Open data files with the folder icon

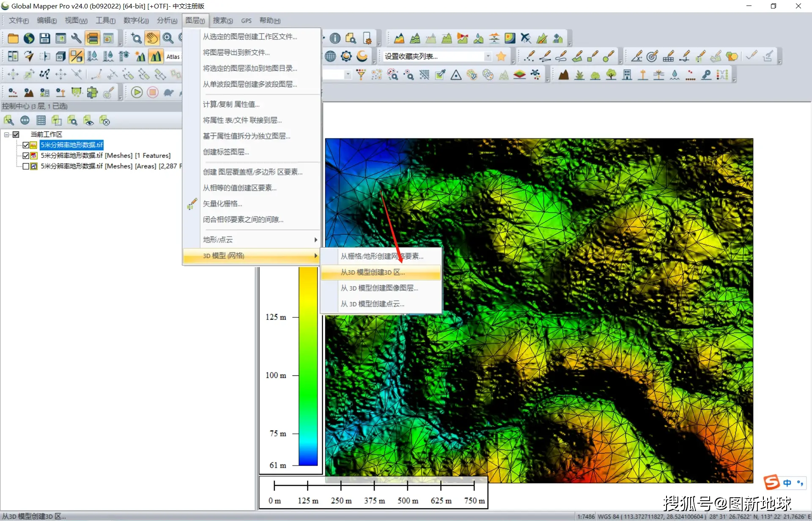pyautogui.click(x=13, y=39)
